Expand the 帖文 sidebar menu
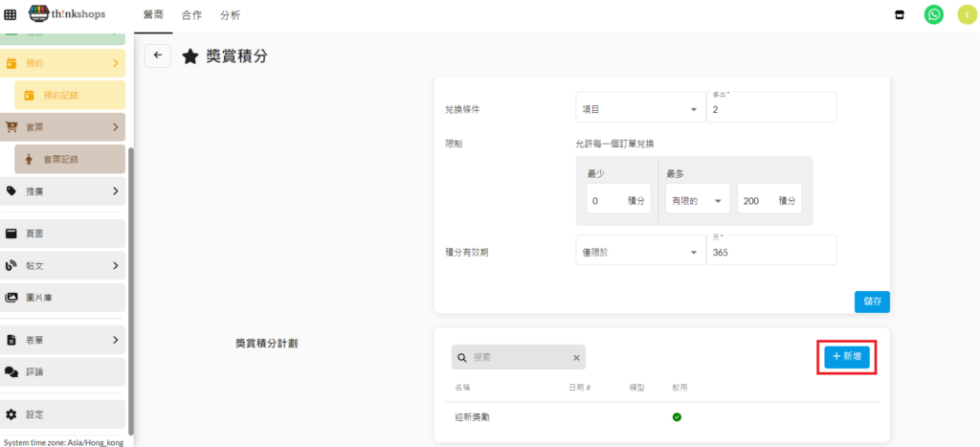980x447 pixels. 63,265
